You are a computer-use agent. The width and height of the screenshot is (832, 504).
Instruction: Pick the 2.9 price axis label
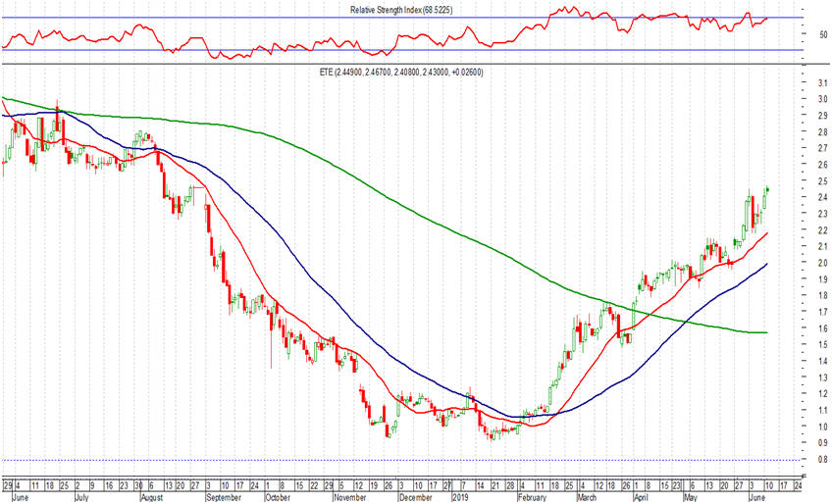point(822,115)
